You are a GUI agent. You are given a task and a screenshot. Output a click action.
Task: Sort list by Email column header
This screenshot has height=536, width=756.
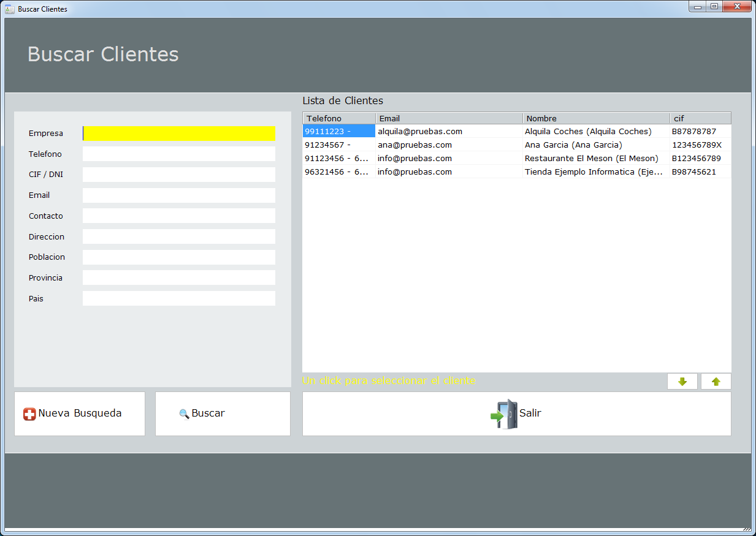(x=449, y=118)
